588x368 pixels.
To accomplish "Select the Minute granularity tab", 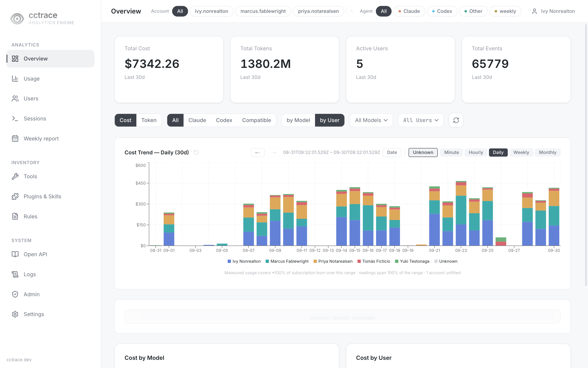I will tap(451, 153).
